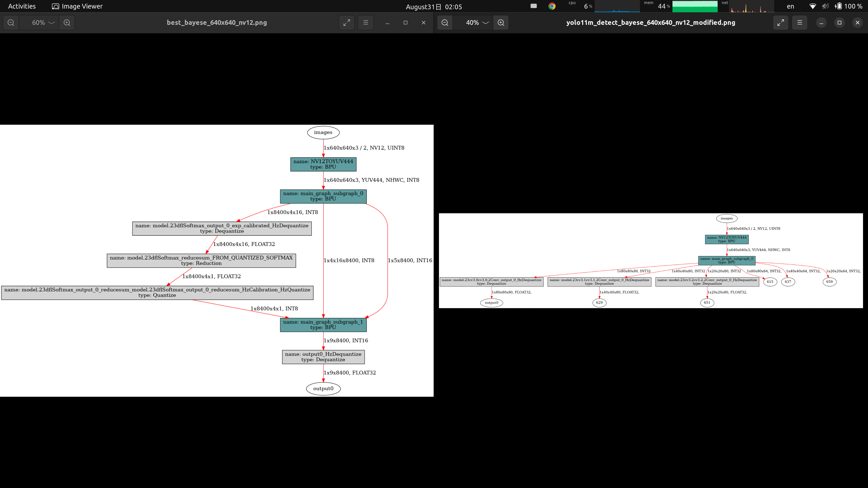The image size is (868, 488).
Task: Open the 40% zoom level dropdown
Action: coord(477,23)
